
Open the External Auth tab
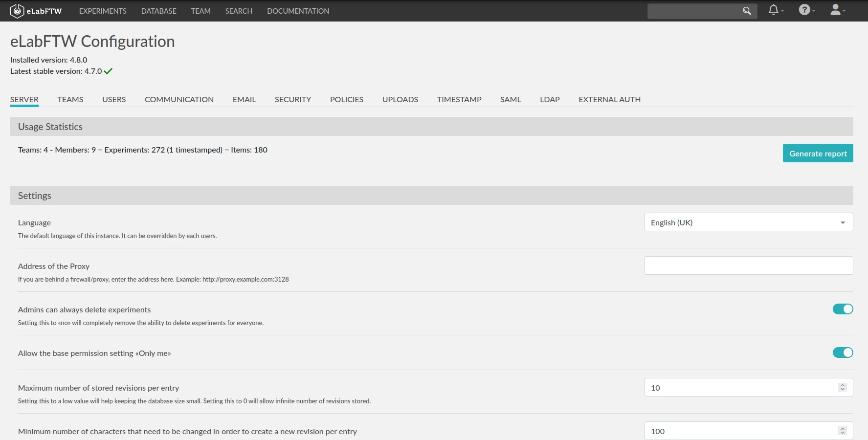(609, 99)
